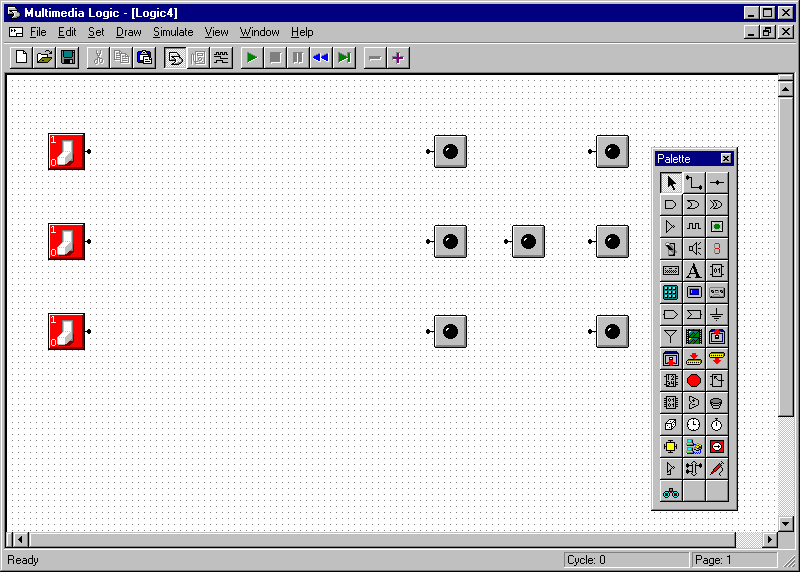Toggle the bottom red switch
This screenshot has height=572, width=800.
tap(67, 332)
